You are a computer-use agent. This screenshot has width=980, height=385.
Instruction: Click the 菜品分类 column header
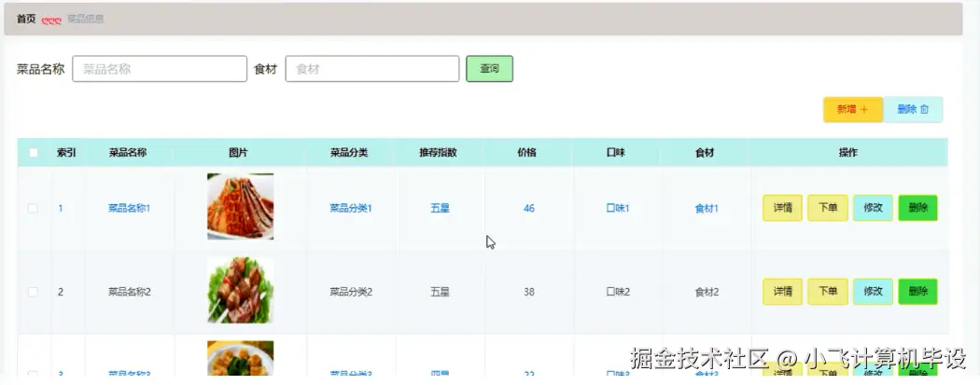tap(349, 152)
